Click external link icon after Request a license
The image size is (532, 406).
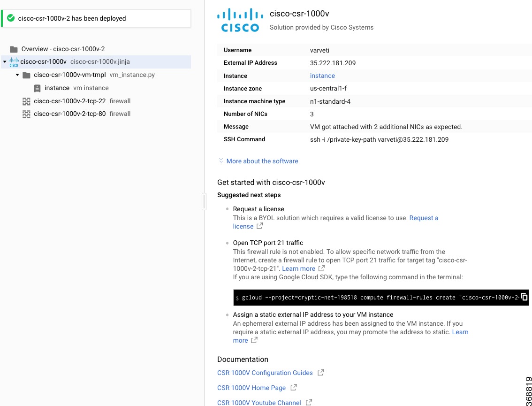259,226
